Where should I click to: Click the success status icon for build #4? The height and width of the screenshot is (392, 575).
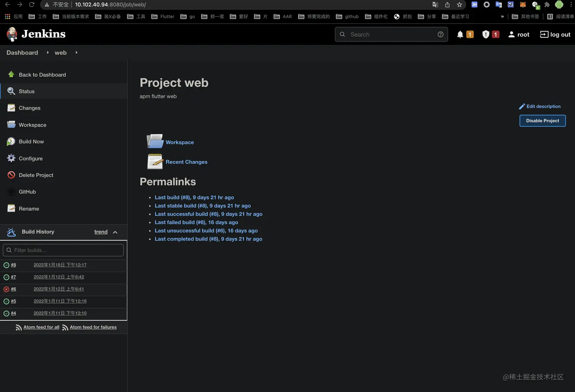6,314
